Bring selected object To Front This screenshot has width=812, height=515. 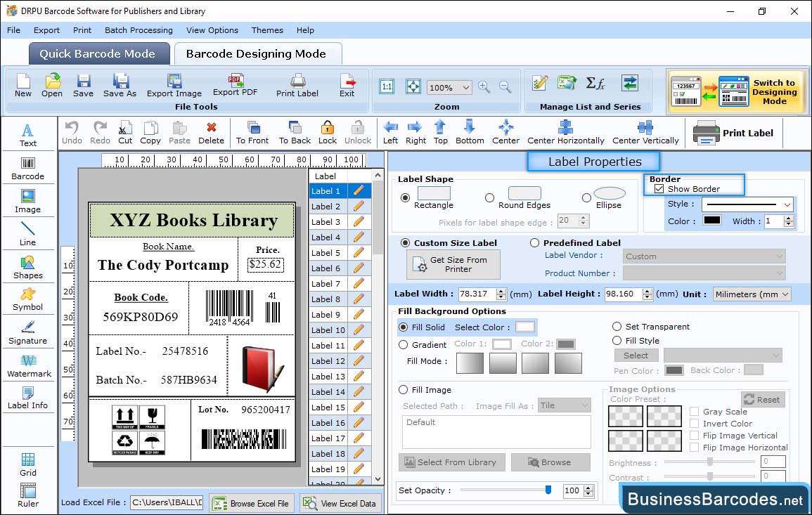252,133
